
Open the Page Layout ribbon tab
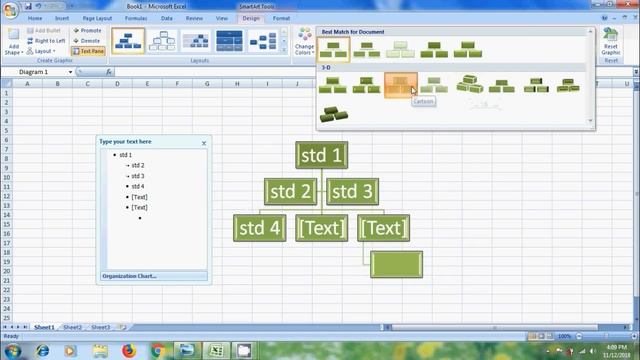97,18
